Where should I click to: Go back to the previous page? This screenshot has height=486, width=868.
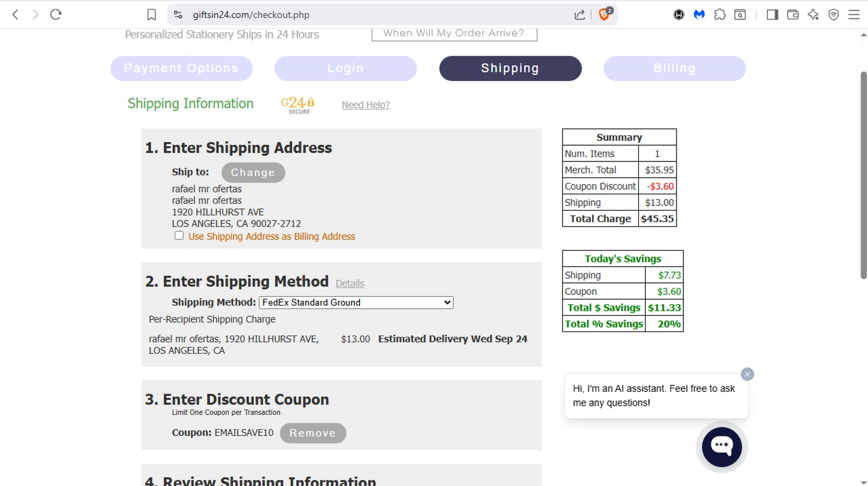(16, 14)
